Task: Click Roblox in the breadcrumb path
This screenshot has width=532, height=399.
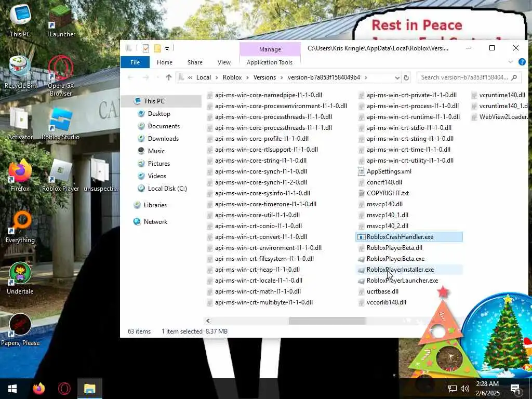Action: (x=232, y=77)
